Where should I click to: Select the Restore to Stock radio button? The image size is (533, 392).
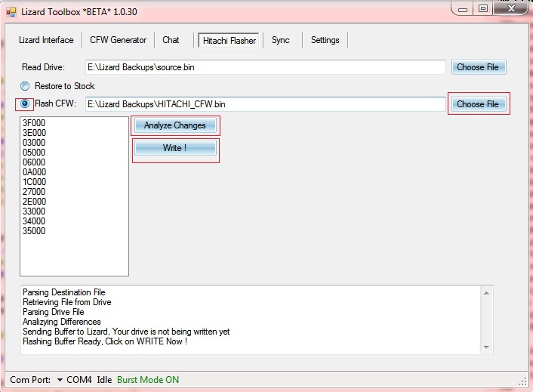pyautogui.click(x=25, y=86)
